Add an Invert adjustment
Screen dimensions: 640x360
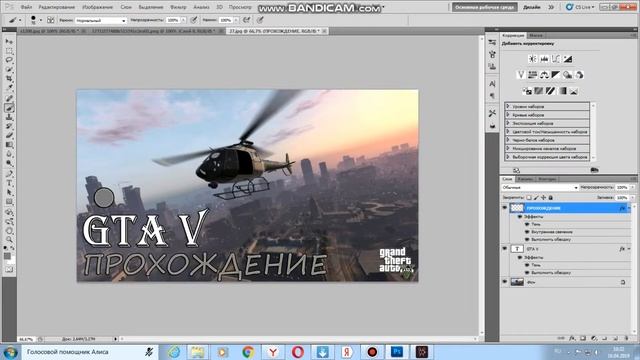pos(527,91)
